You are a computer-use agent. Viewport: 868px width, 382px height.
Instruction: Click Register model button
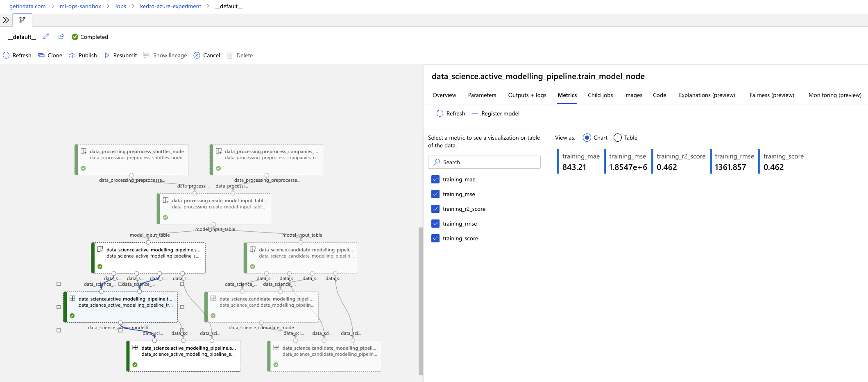pyautogui.click(x=495, y=113)
